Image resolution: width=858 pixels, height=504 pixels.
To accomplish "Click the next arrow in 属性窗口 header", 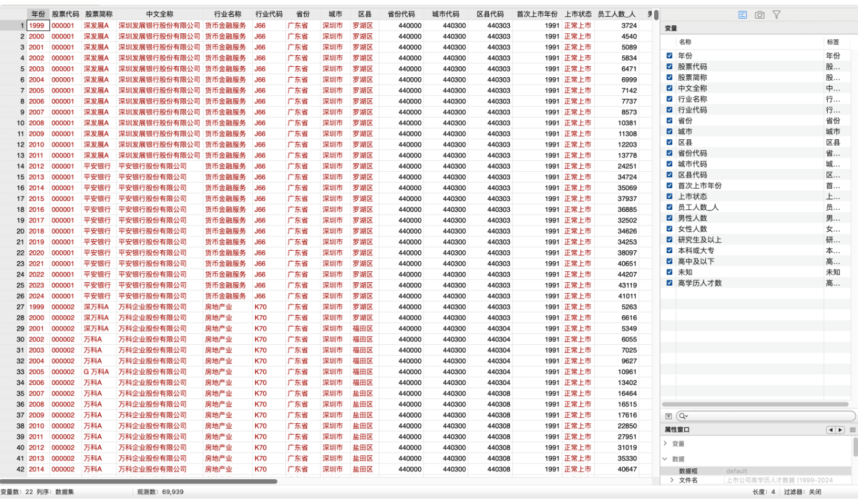I will [840, 430].
